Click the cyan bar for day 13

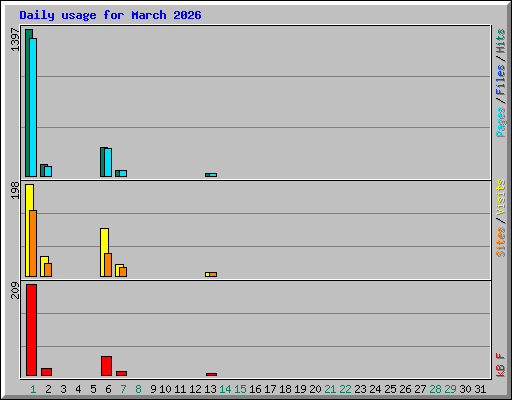(x=213, y=175)
